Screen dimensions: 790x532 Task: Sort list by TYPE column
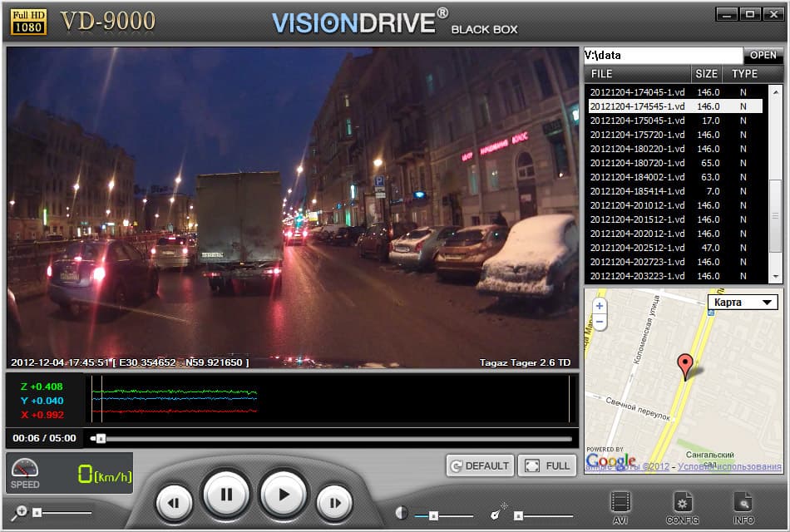(744, 74)
